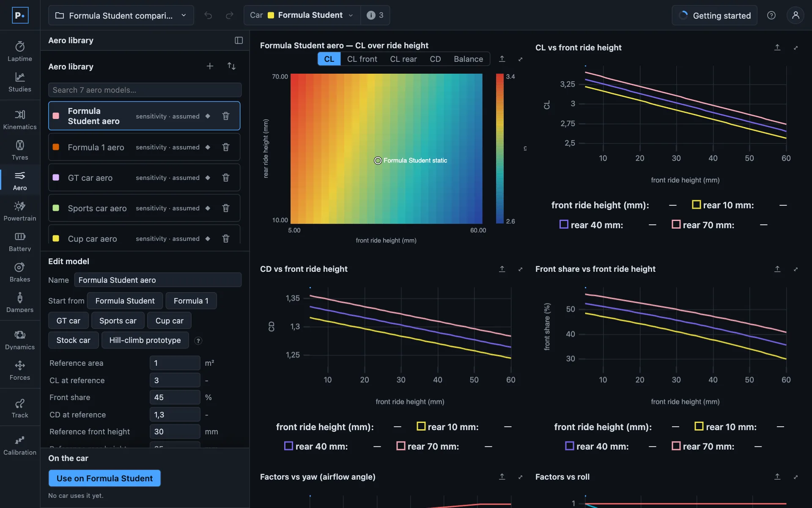Viewport: 812px width, 508px height.
Task: Open the Dampers section
Action: coord(20,303)
